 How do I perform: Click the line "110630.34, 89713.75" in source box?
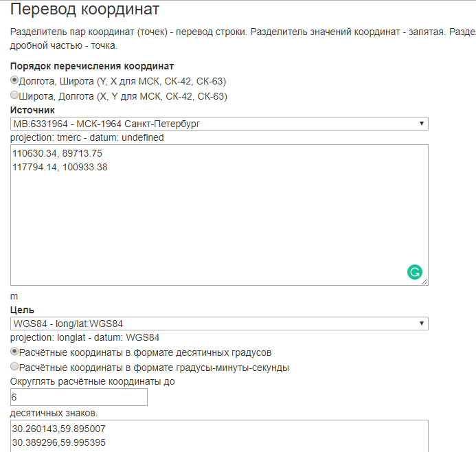point(57,153)
